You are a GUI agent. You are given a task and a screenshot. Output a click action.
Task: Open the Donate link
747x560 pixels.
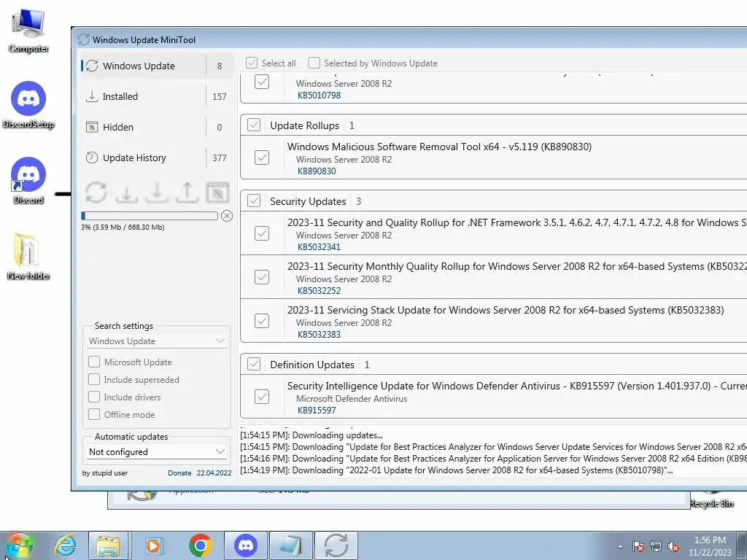(x=179, y=472)
